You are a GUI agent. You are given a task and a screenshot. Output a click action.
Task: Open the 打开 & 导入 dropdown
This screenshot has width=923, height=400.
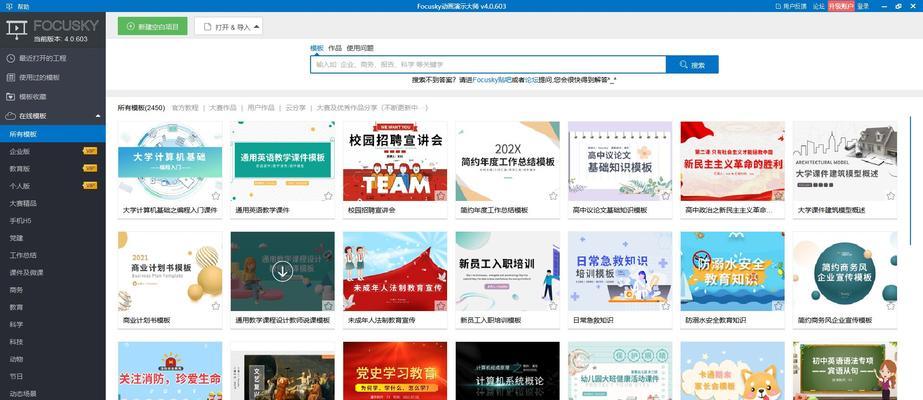(228, 26)
